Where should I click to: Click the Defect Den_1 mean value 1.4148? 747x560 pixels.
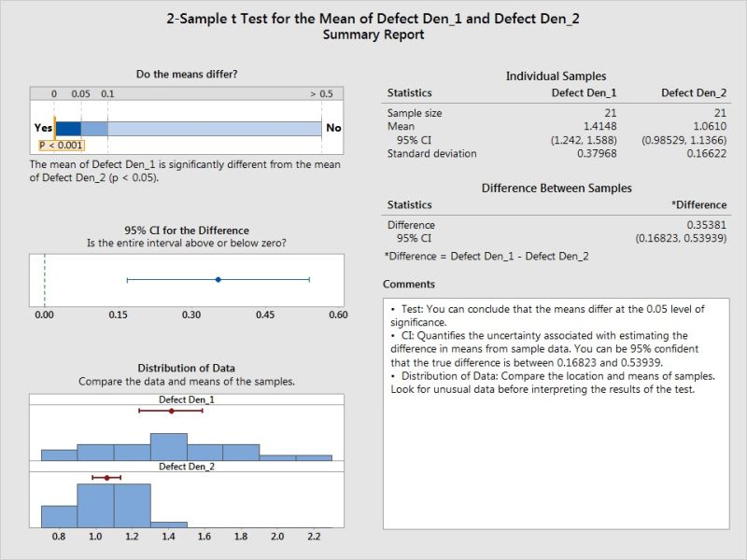point(598,126)
